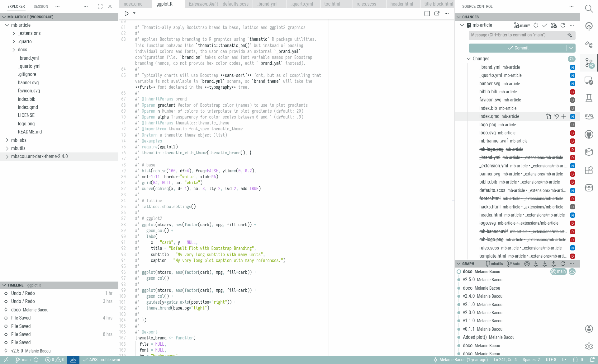Collapse the Changes group
This screenshot has height=364, width=598.
pos(469,59)
